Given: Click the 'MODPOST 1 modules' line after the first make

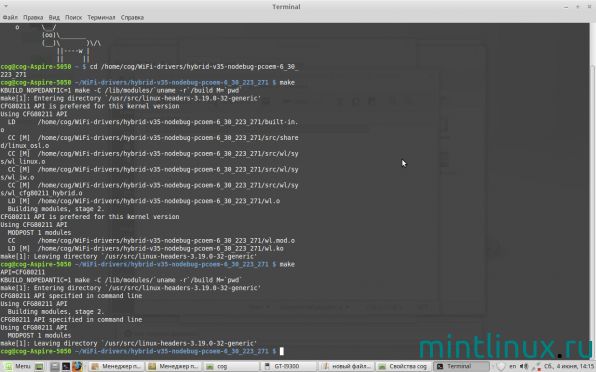Looking at the screenshot, I should click(x=39, y=233).
